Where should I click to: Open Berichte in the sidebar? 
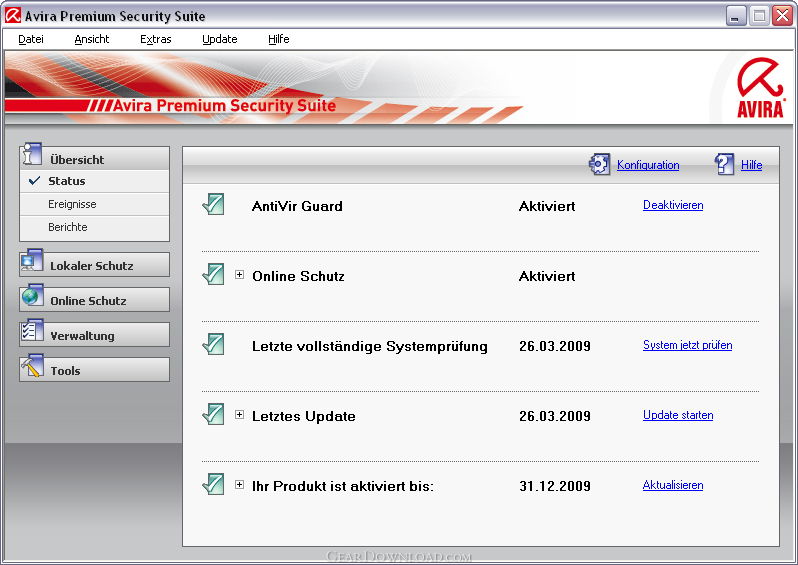point(95,227)
